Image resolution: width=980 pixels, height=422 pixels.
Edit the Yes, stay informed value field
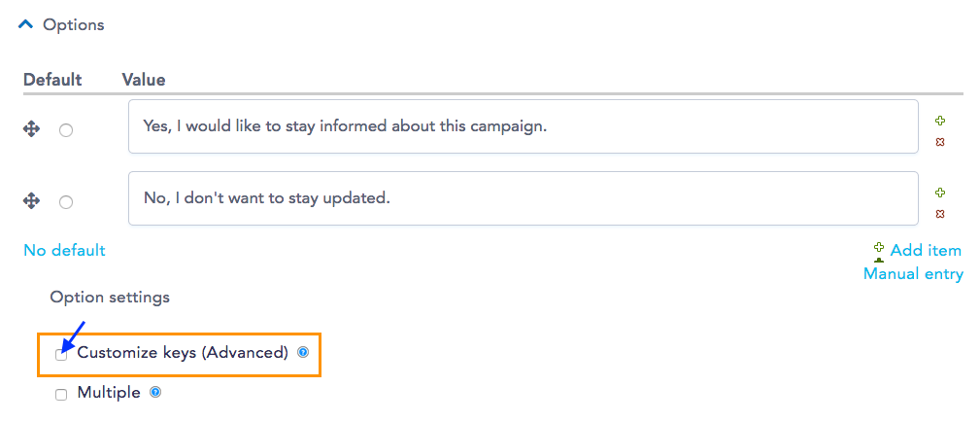[524, 126]
